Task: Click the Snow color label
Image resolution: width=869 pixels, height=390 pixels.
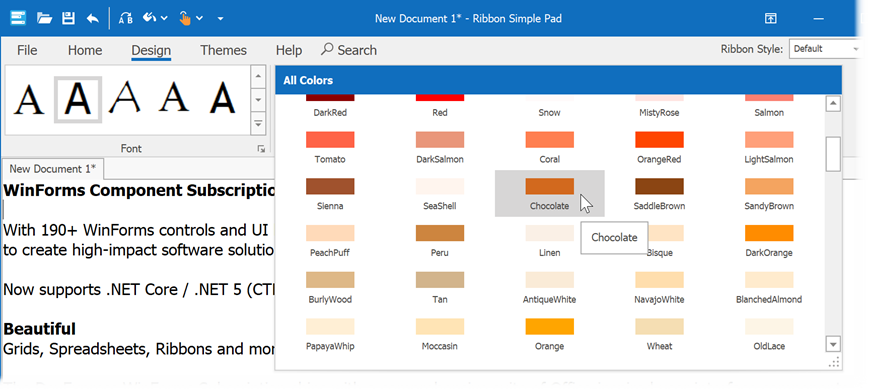Action: point(549,112)
